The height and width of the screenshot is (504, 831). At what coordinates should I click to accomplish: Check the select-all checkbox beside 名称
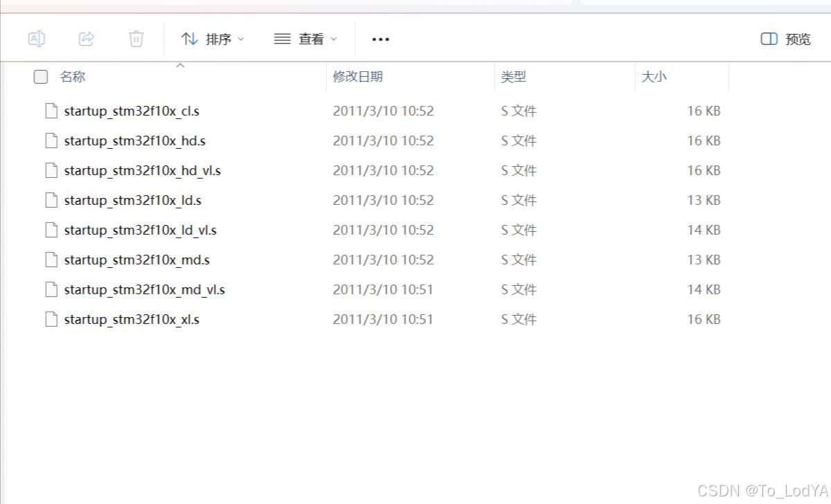[41, 77]
